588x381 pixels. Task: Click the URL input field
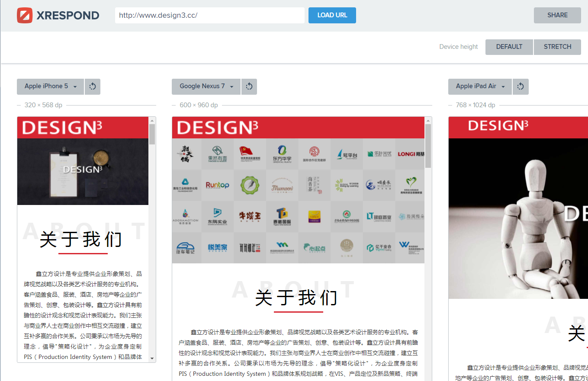[209, 15]
